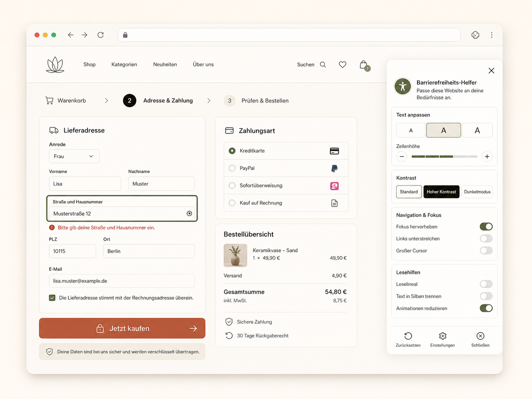Screen dimensions: 532x399
Task: Choose the largest text size A
Action: point(477,130)
